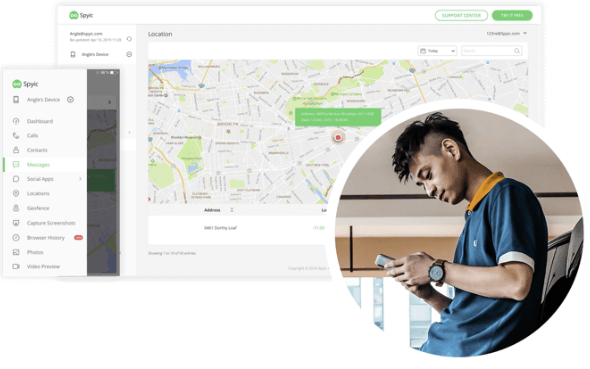Click the TRY IT FREE button

tap(512, 15)
